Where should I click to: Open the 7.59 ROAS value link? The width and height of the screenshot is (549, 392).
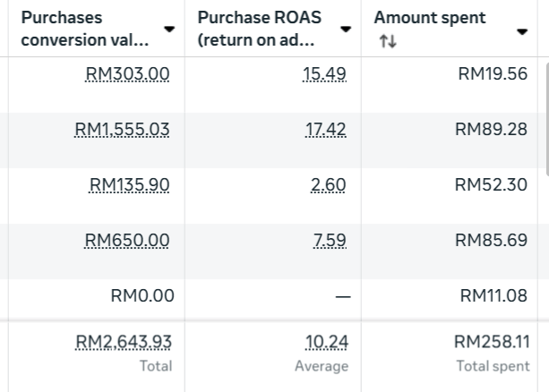click(x=330, y=241)
